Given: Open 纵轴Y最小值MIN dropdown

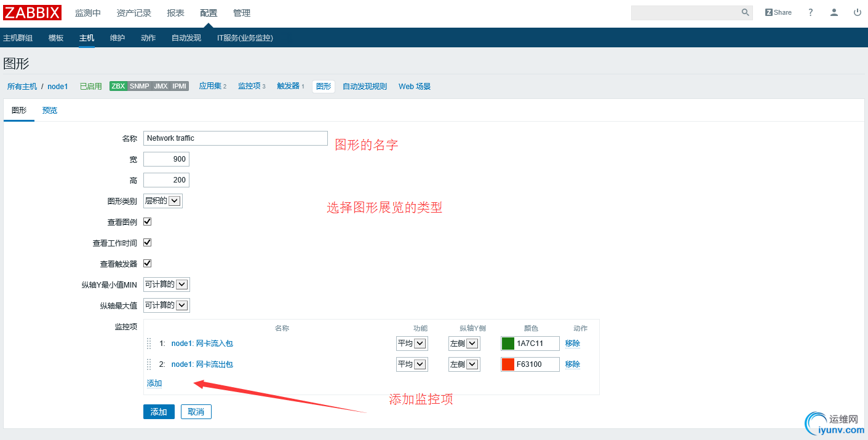Looking at the screenshot, I should click(167, 285).
